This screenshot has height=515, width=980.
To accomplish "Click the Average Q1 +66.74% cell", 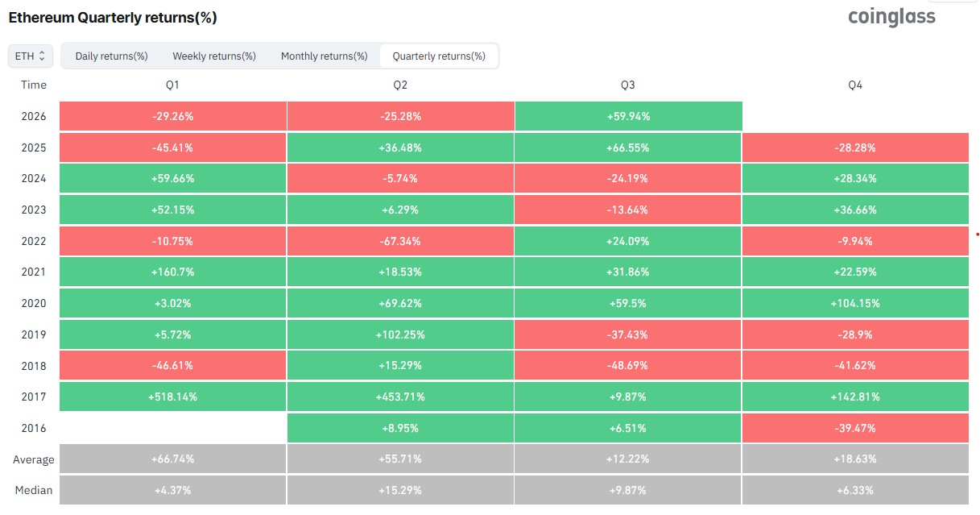I will point(173,459).
